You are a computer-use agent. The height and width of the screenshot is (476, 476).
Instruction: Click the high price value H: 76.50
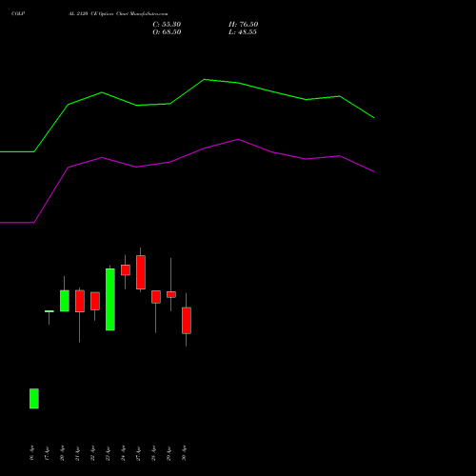(243, 25)
